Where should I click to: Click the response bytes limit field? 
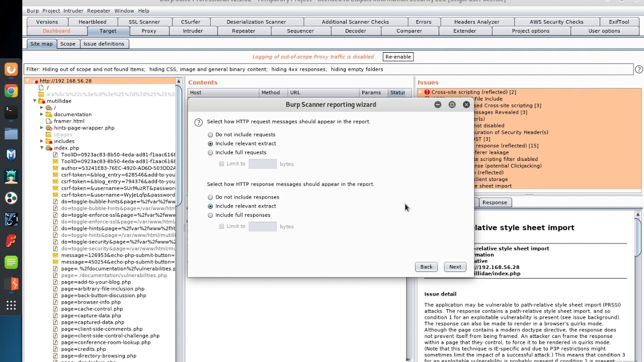tap(263, 227)
